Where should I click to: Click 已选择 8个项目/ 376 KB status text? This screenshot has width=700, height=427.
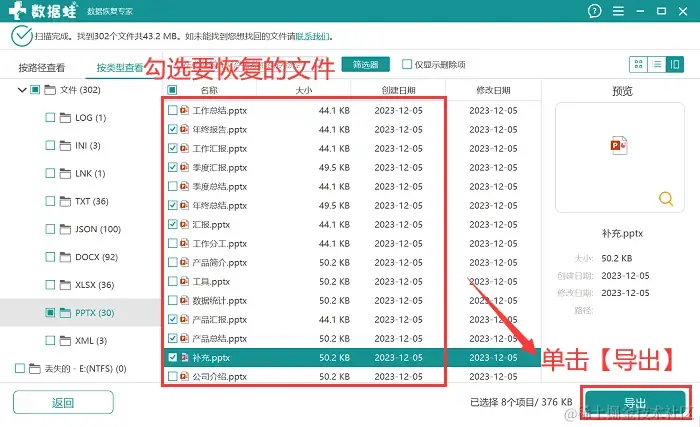(x=521, y=402)
